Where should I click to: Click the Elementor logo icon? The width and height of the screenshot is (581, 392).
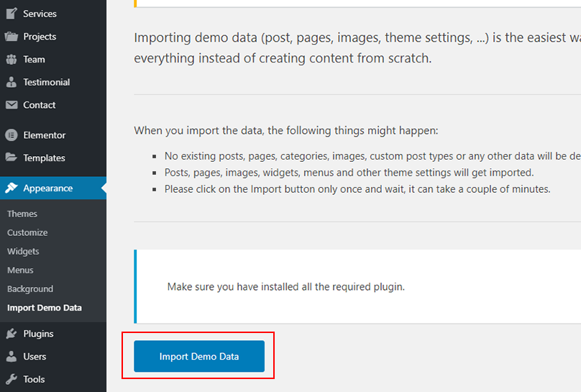tap(11, 135)
